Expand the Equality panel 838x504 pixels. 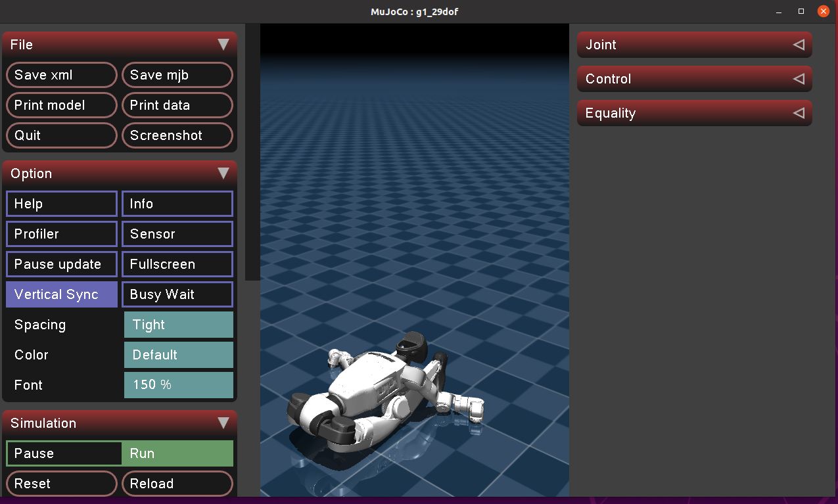pos(799,113)
